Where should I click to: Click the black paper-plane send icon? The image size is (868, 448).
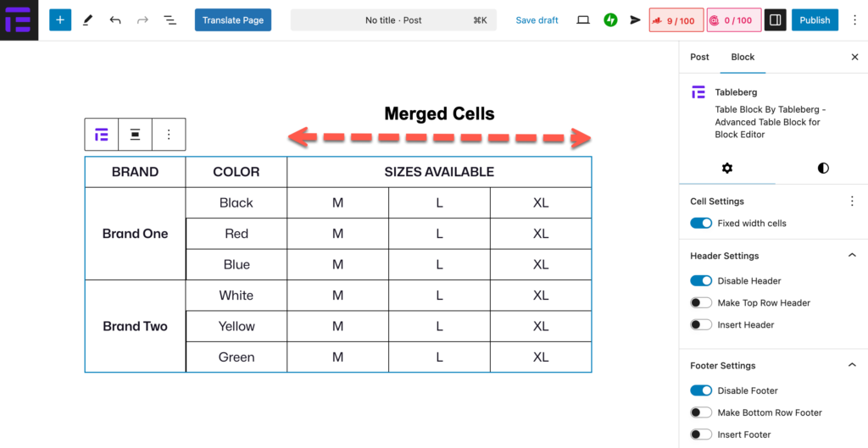pos(635,20)
